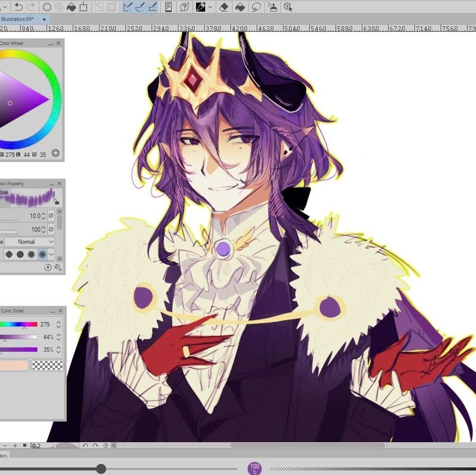Select the medium anti-aliasing option, third circle
The height and width of the screenshot is (475, 476).
click(31, 254)
